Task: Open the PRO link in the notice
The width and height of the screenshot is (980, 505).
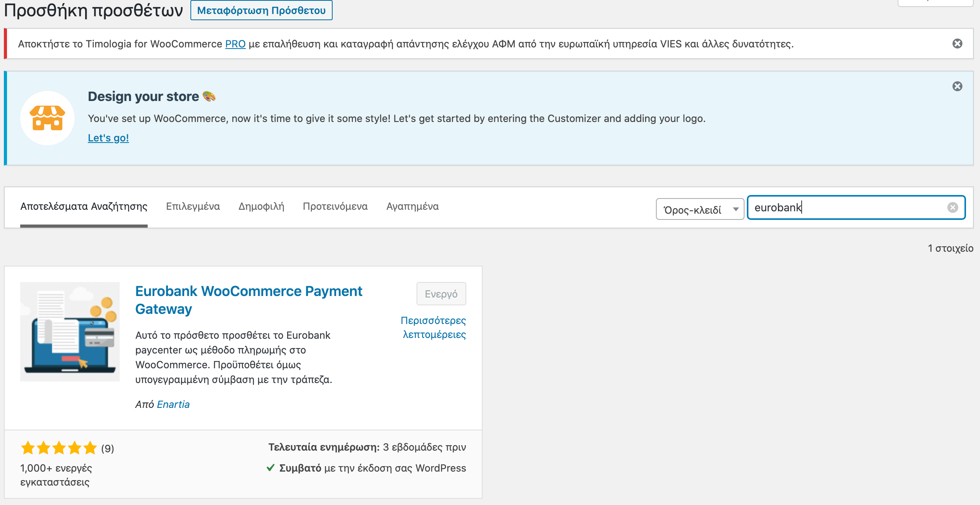Action: (x=235, y=44)
